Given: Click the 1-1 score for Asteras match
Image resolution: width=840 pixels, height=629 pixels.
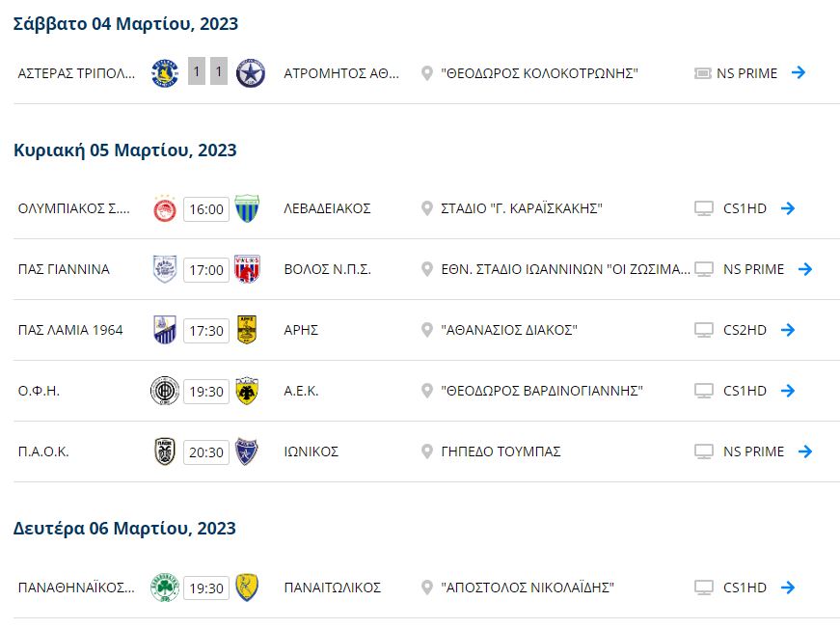Looking at the screenshot, I should coord(207,72).
